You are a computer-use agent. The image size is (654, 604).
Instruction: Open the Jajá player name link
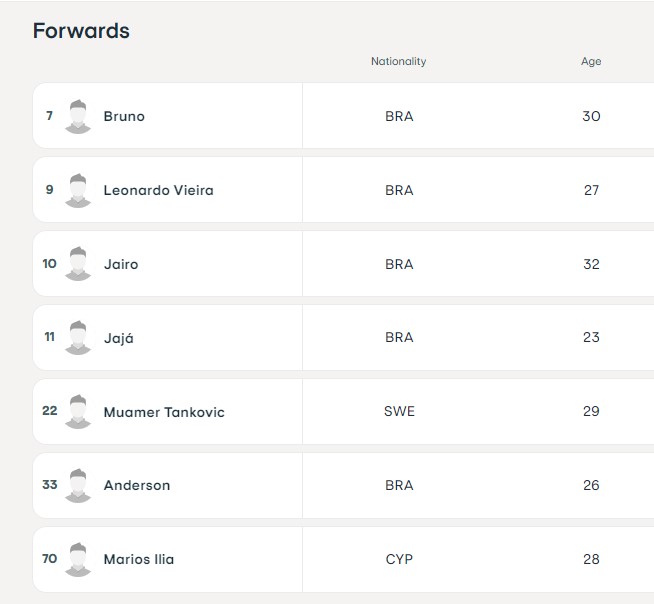coord(119,338)
